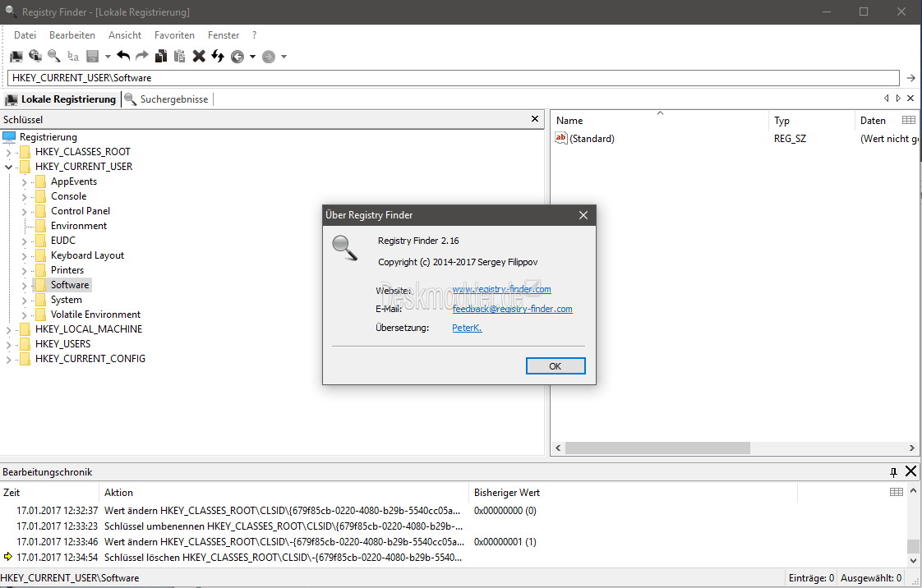Image resolution: width=922 pixels, height=588 pixels.
Task: Open the www.registry-finder.com link
Action: point(501,289)
